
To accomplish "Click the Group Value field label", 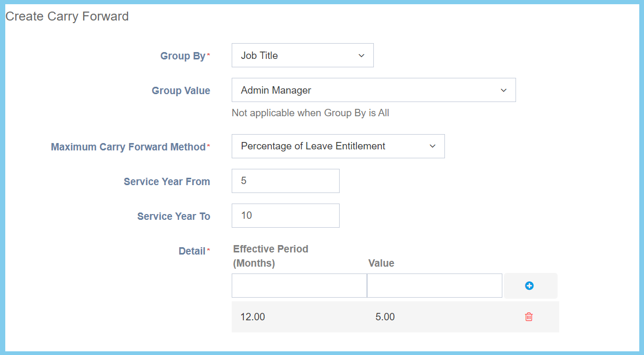I will (x=181, y=90).
